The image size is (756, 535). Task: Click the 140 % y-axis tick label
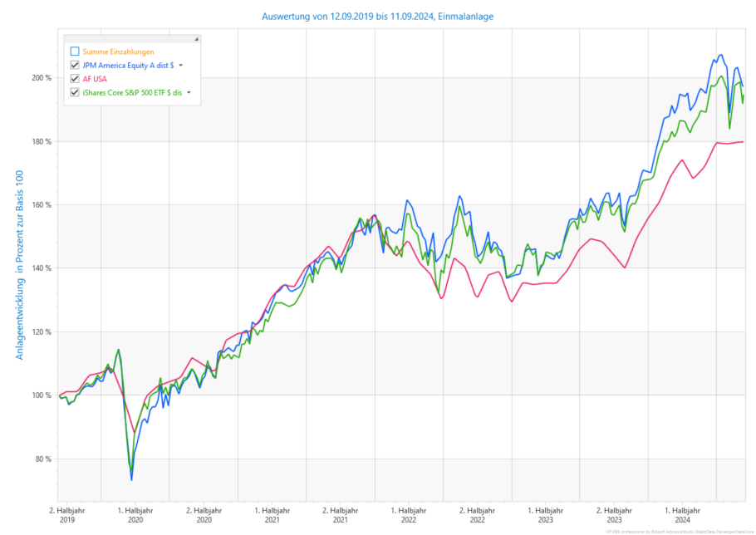41,268
